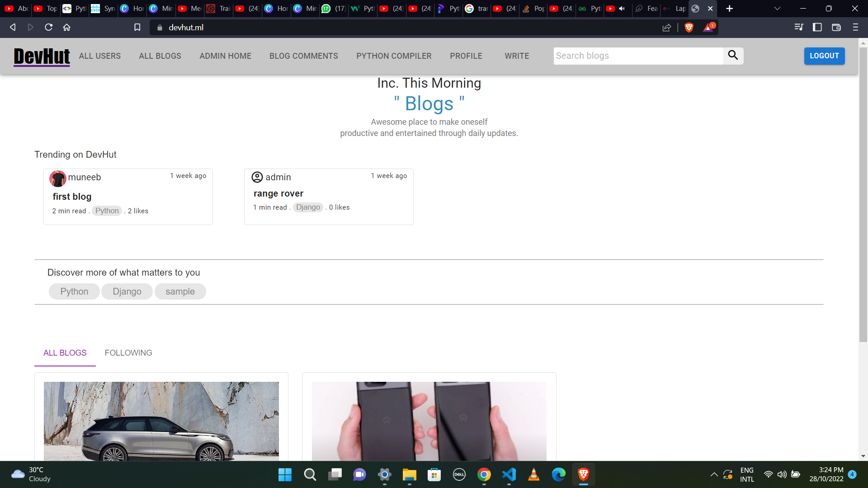This screenshot has height=488, width=868.
Task: Open the ADMIN HOME menu item
Action: pos(225,56)
